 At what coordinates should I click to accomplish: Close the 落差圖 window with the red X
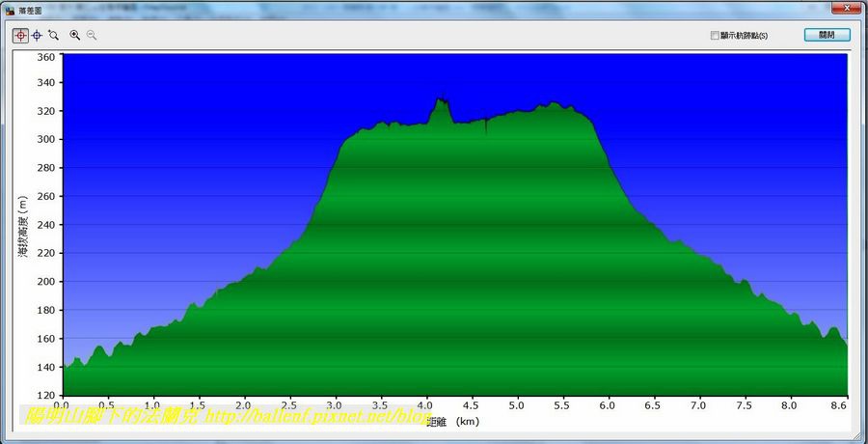point(845,8)
